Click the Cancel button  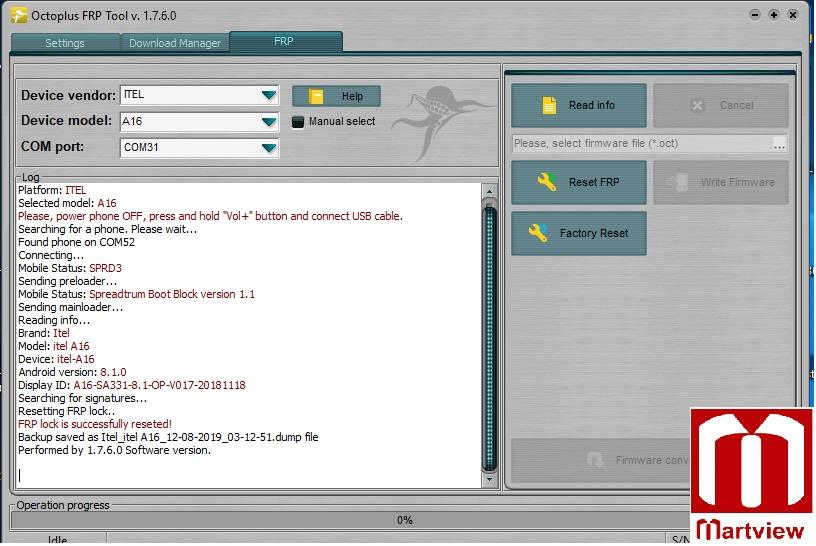point(721,105)
